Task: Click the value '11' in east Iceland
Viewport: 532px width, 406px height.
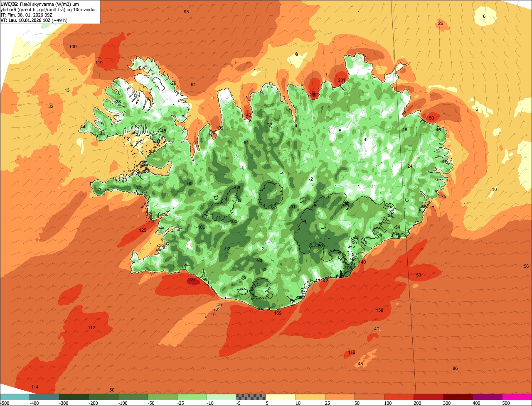Action: pos(374,186)
